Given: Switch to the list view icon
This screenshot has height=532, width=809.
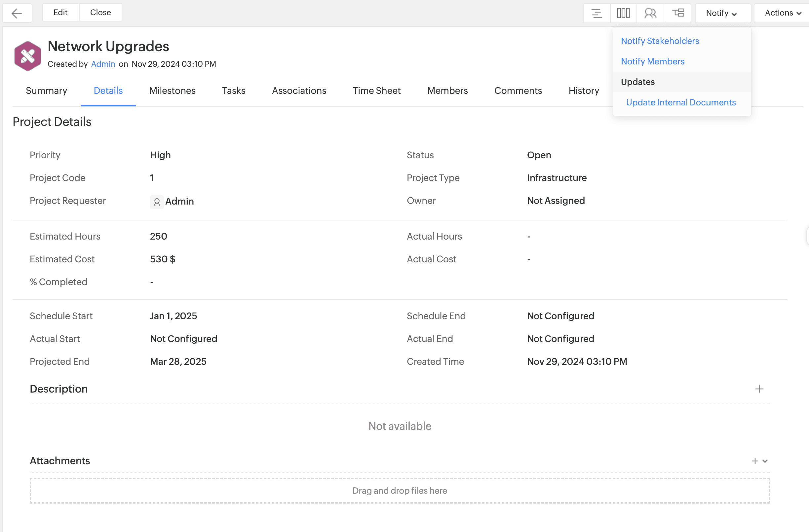Looking at the screenshot, I should point(597,13).
